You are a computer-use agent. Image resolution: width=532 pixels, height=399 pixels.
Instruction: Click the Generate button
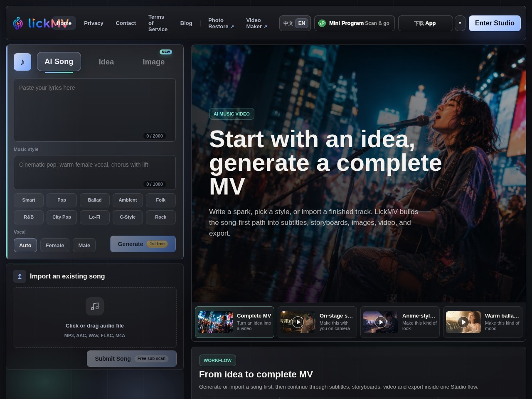point(143,244)
